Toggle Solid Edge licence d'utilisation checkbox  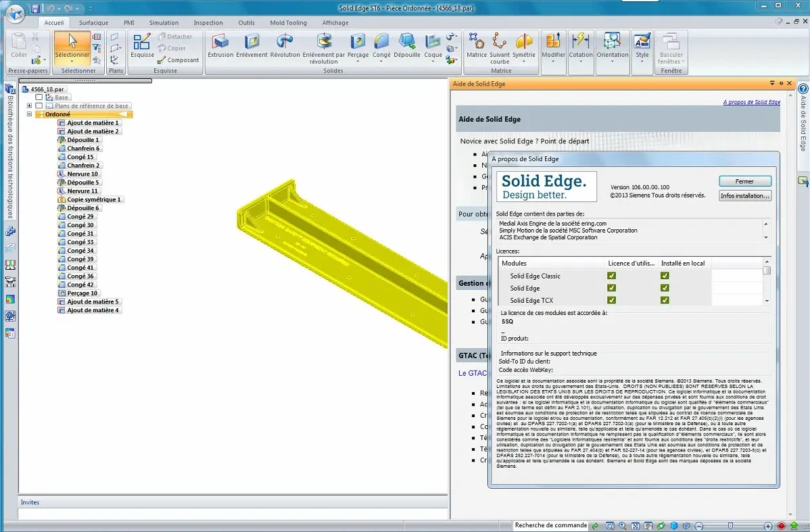point(612,288)
